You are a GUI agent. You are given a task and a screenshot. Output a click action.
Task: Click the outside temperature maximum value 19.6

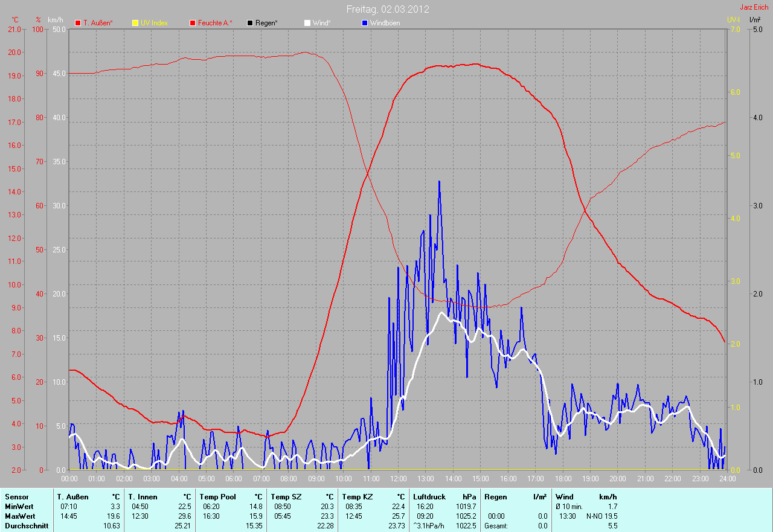pos(114,516)
